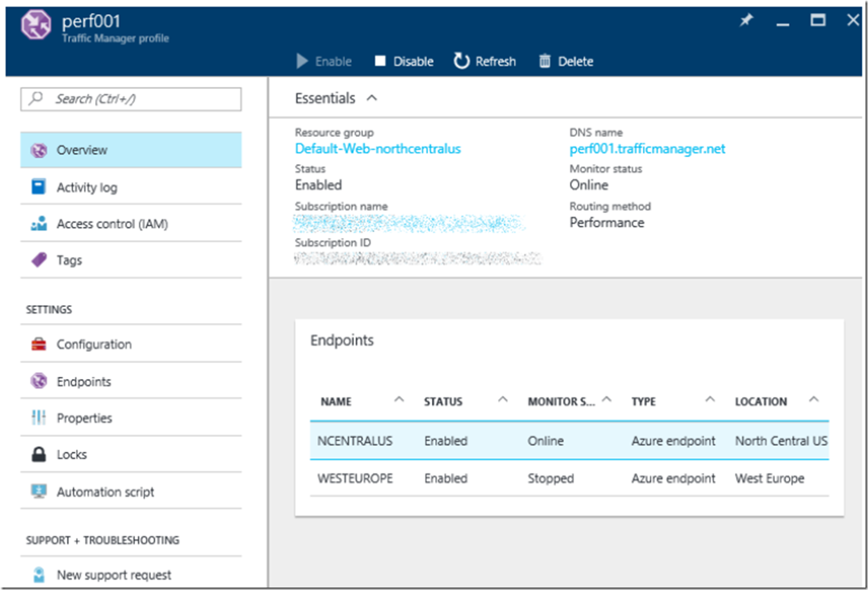868x590 pixels.
Task: Click the Locks padlock icon
Action: click(x=38, y=454)
